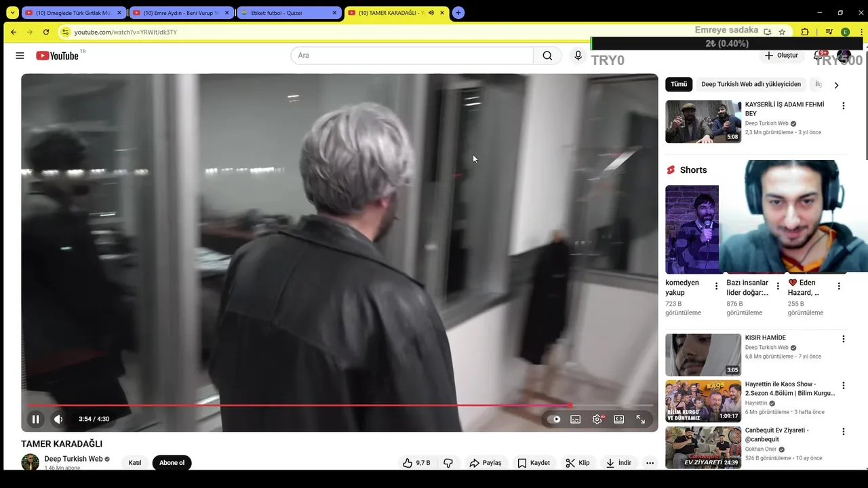Open options for KISIR HAMİDE video
Viewport: 868px width, 488px height.
[844, 339]
